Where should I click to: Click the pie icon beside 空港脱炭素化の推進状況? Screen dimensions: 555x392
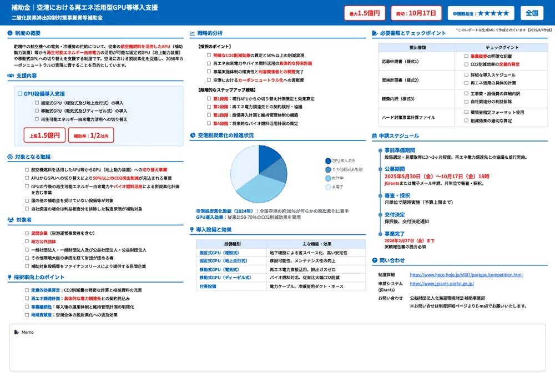coord(193,135)
